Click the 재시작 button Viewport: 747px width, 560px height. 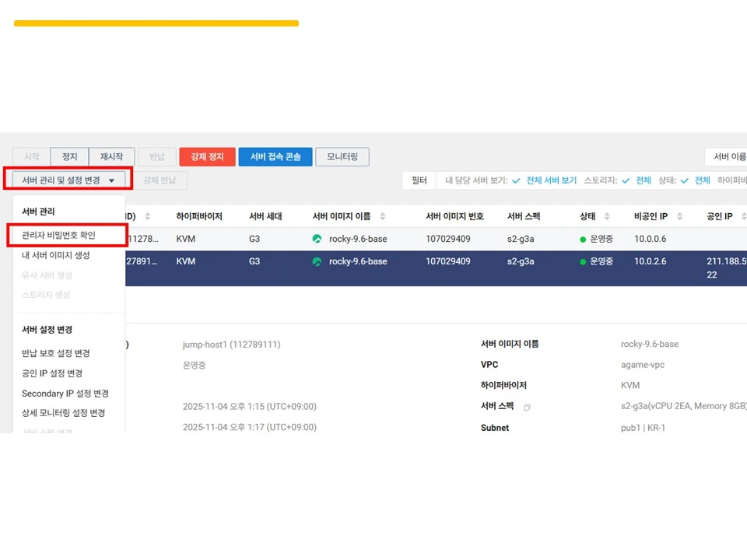[x=111, y=156]
